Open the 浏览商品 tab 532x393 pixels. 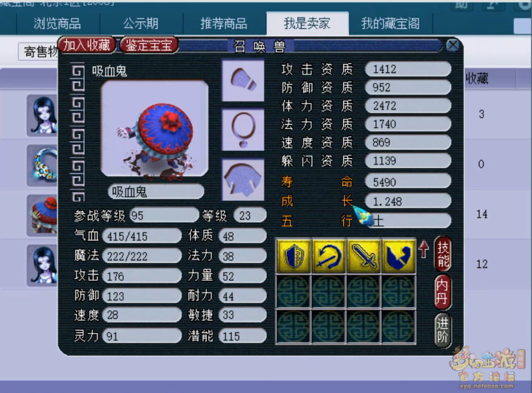click(58, 23)
